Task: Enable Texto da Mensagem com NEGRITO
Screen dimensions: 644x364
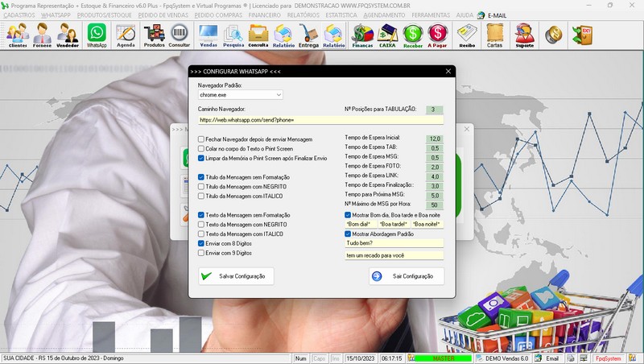Action: pyautogui.click(x=200, y=225)
